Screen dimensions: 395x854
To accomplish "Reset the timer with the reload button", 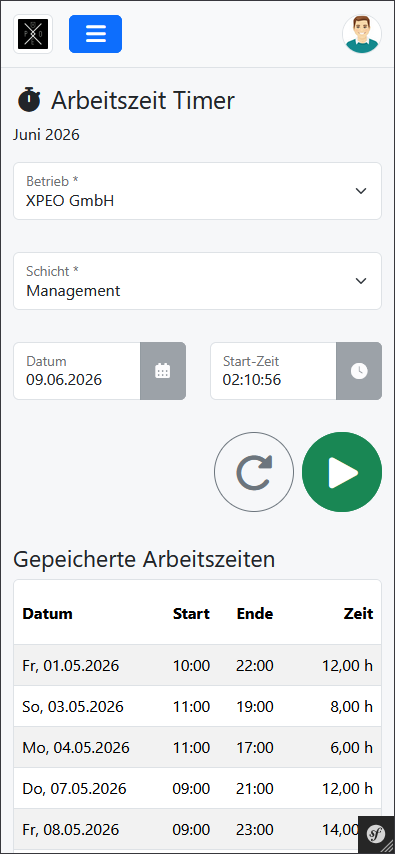I will tap(254, 472).
